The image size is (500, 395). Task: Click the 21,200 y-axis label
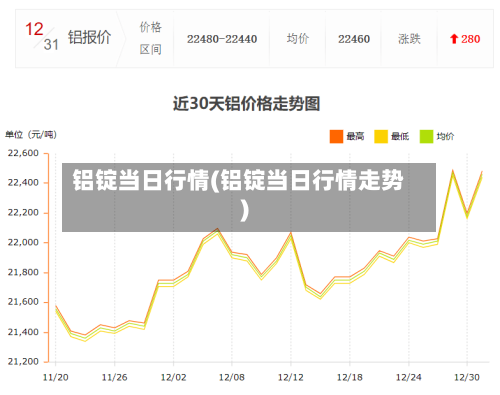tap(23, 362)
